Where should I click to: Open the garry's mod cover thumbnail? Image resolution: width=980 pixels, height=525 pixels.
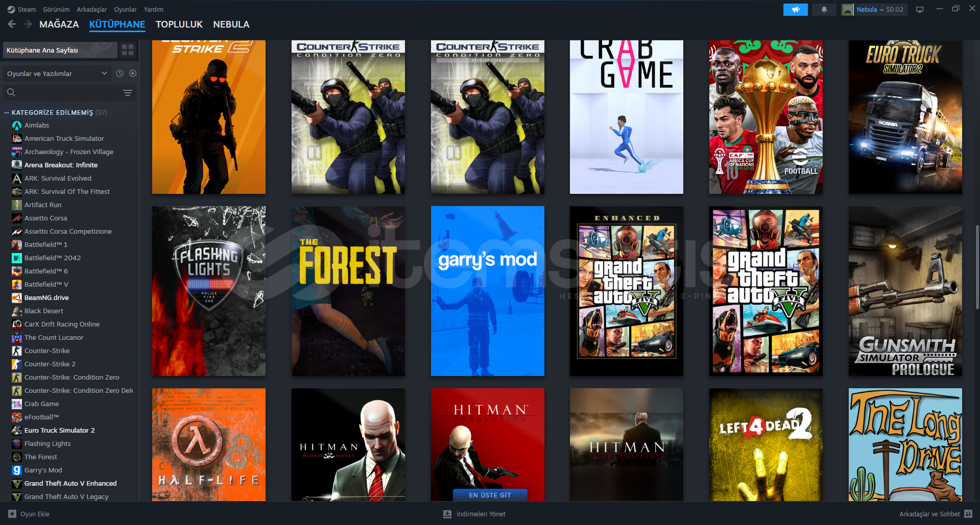(487, 291)
